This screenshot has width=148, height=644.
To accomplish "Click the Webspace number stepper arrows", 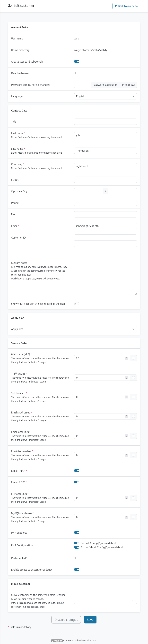I will pyautogui.click(x=126, y=358).
